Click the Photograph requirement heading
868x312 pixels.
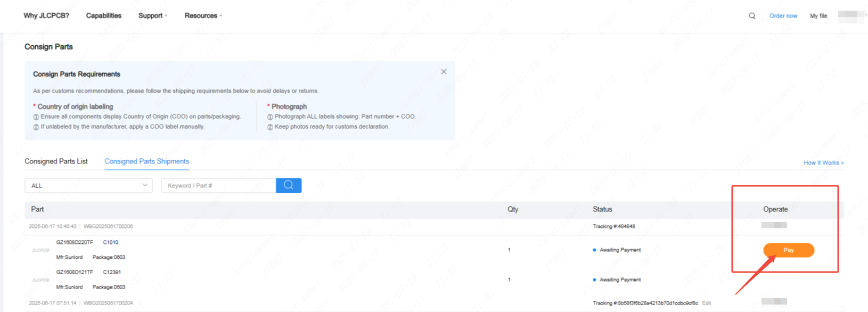pos(289,106)
